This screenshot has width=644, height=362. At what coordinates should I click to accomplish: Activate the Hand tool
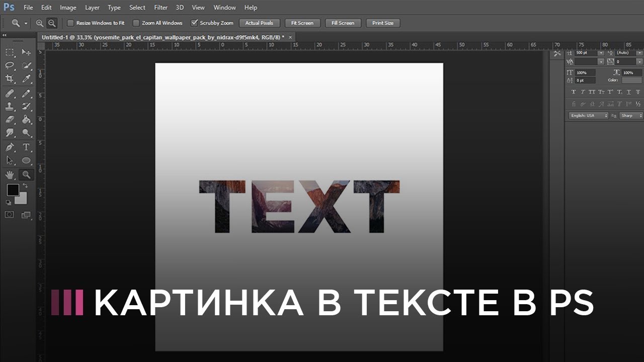pyautogui.click(x=10, y=175)
